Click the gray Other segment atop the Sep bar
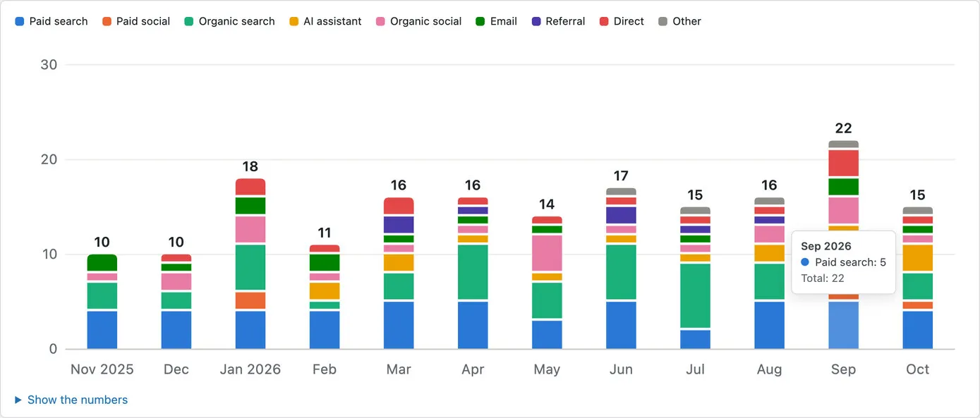 pyautogui.click(x=843, y=145)
